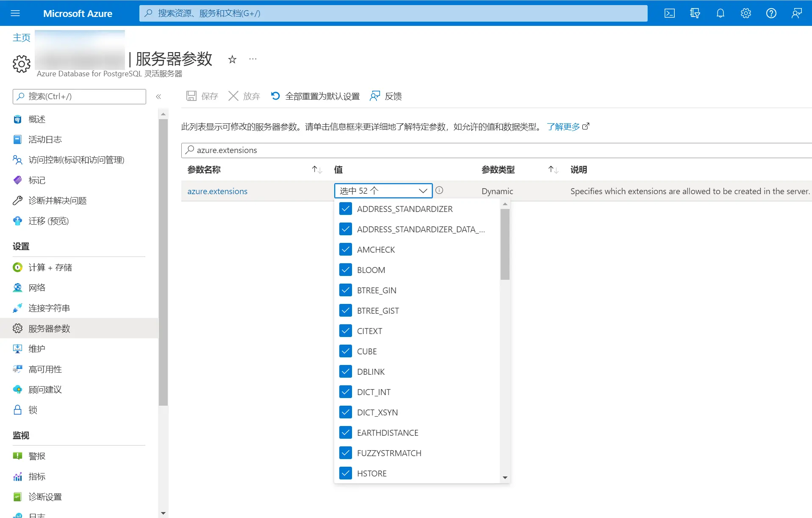Toggle the CUBE checkbox
This screenshot has width=812, height=518.
point(346,351)
